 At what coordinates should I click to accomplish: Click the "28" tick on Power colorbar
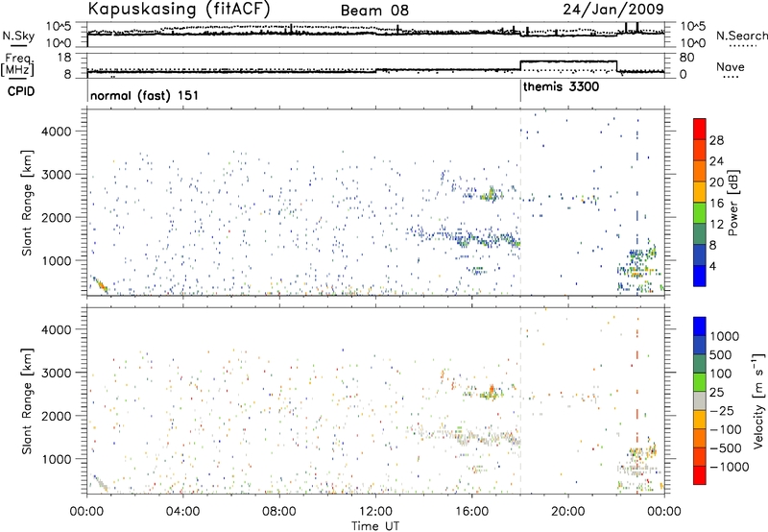coord(716,140)
